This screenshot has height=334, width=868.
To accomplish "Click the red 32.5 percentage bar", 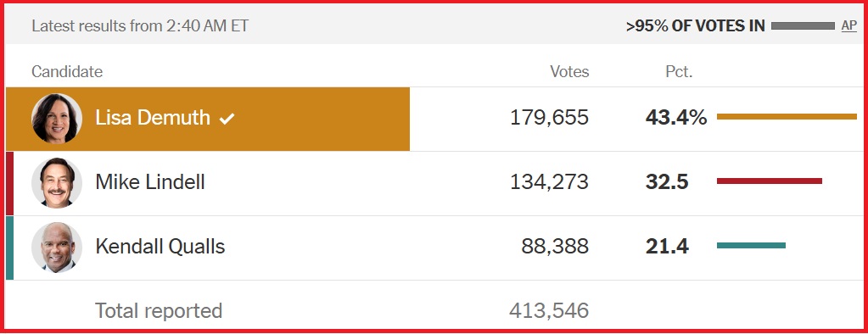I will (770, 181).
